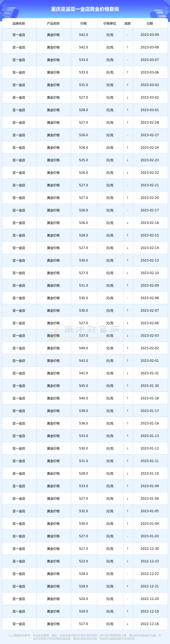Click 亚一金店 in the 2023-03-08 row
170x644 pixels.
(19, 47)
